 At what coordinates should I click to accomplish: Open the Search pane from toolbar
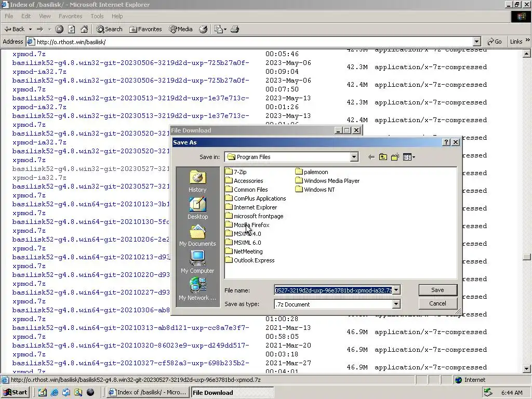109,29
